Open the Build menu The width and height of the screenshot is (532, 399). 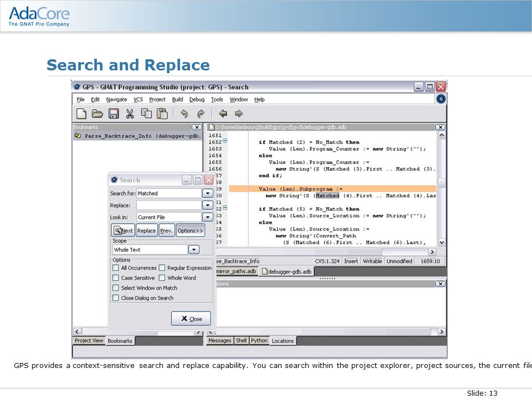[177, 99]
